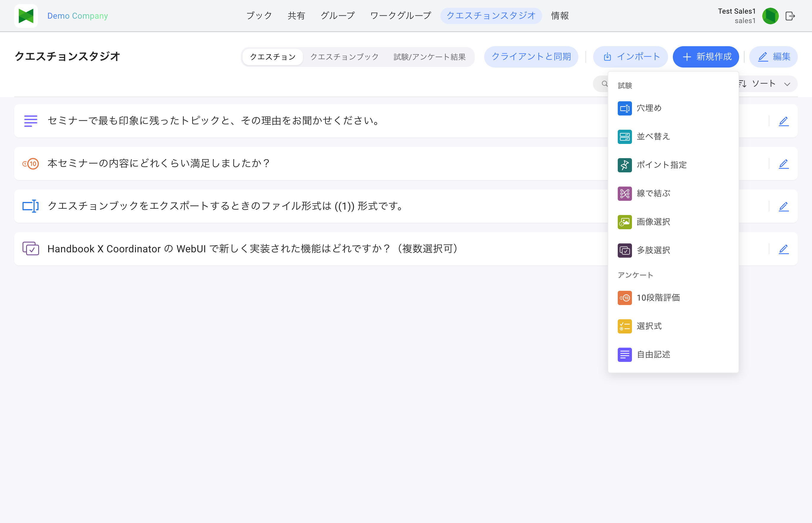Screen dimensions: 812x523
Task: Open the ブック nav menu
Action: click(259, 16)
